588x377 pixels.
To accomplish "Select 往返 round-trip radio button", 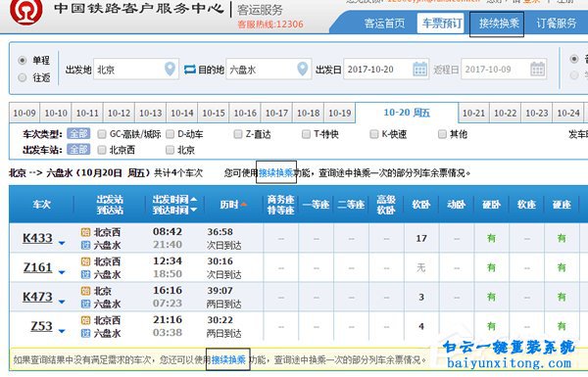I will [23, 77].
